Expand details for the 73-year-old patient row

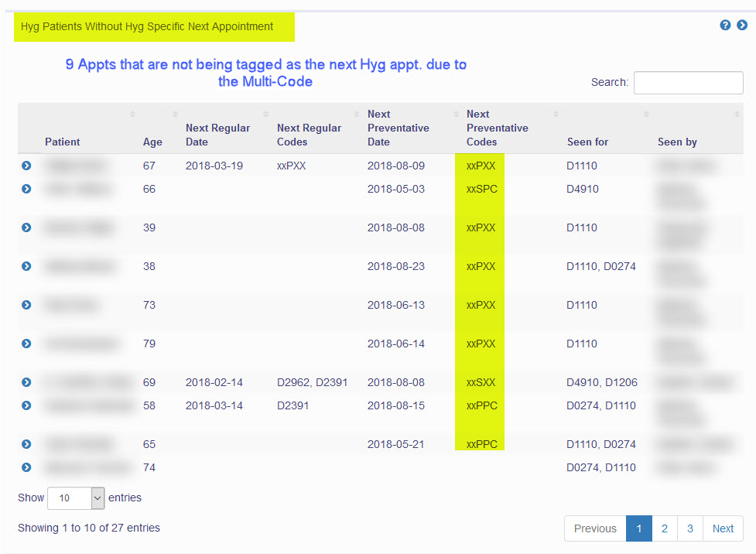coord(26,305)
